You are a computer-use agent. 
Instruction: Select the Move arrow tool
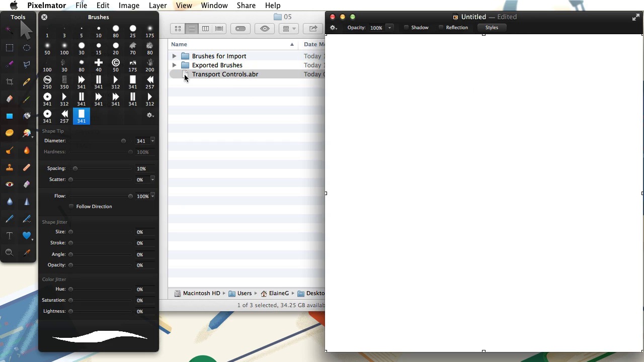(x=27, y=30)
